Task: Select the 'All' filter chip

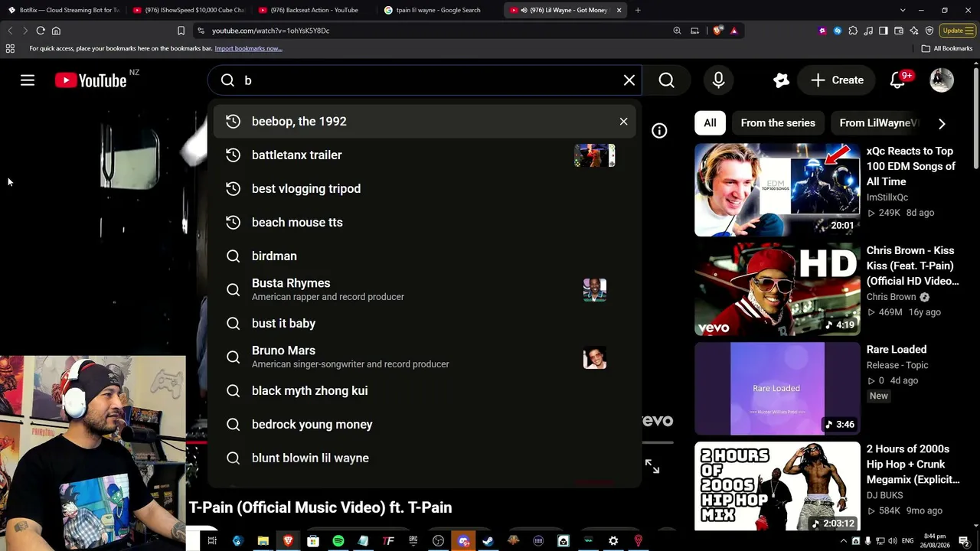Action: tap(710, 122)
